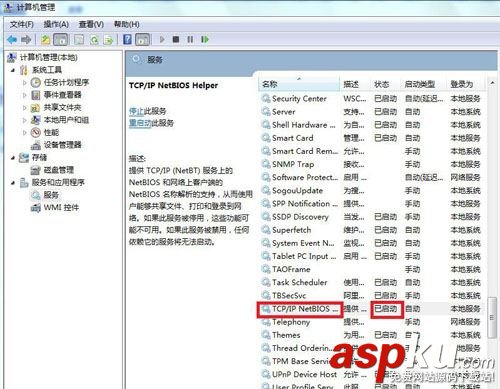500x389 pixels.
Task: Expand the 性能 node
Action: [x=24, y=132]
